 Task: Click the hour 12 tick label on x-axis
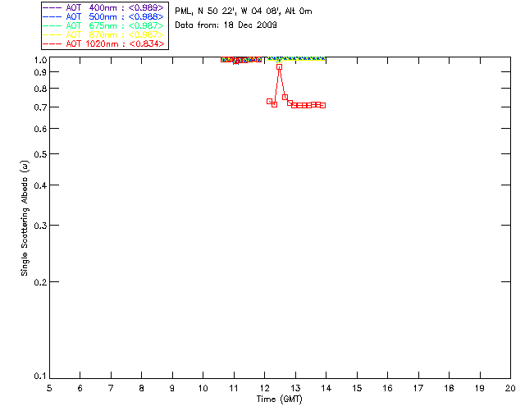pyautogui.click(x=264, y=389)
